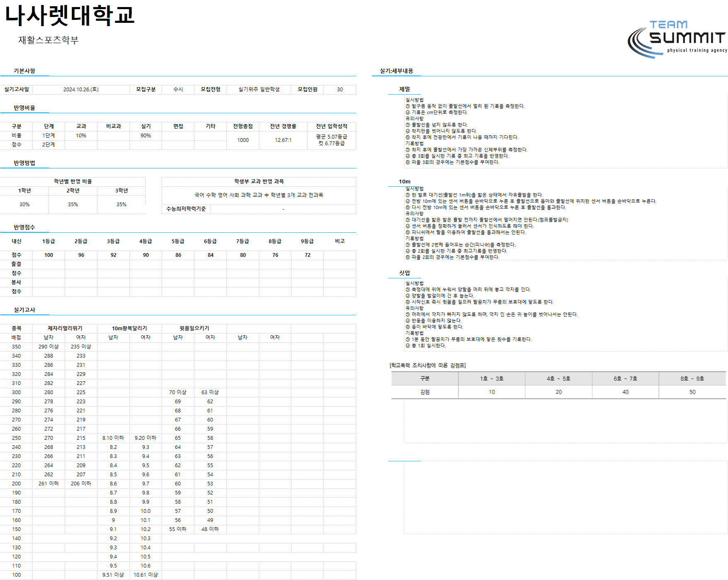Click the 4호 ~ 5호 column header
Viewport: 728px width, 580px height.
click(x=558, y=379)
